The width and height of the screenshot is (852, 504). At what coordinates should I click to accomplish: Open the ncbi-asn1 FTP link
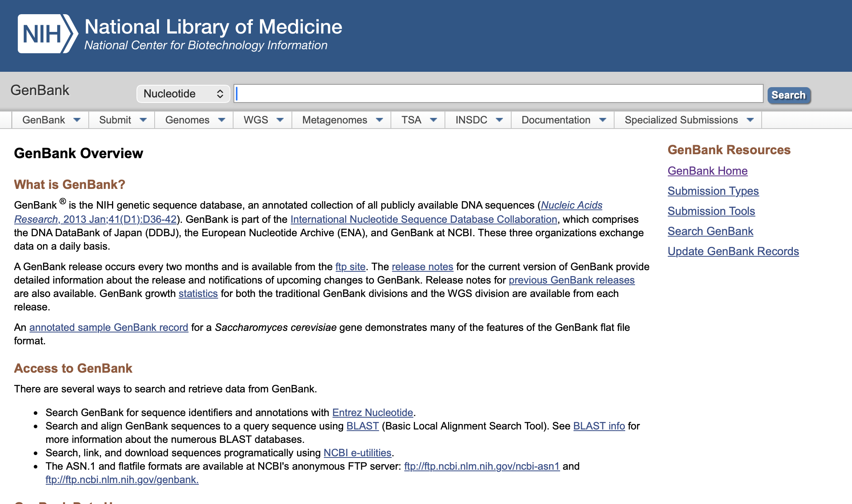(x=482, y=466)
